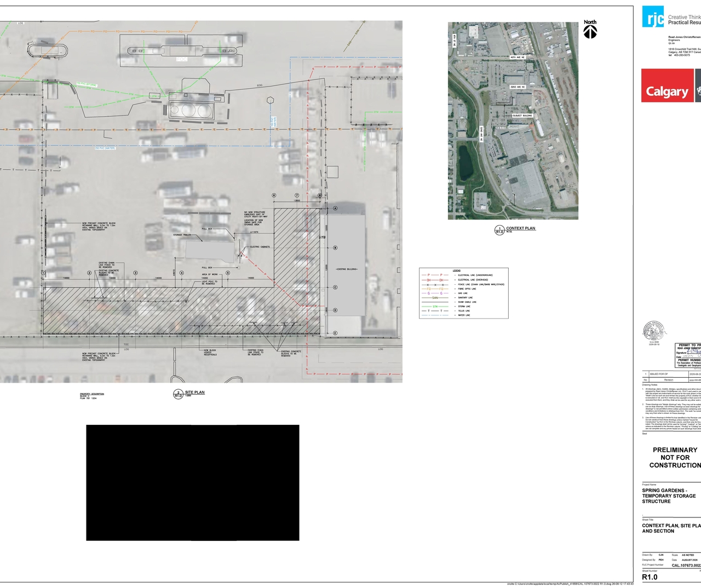Click the 'PROPERTY DESCRIPTION' text block

pyautogui.click(x=92, y=396)
